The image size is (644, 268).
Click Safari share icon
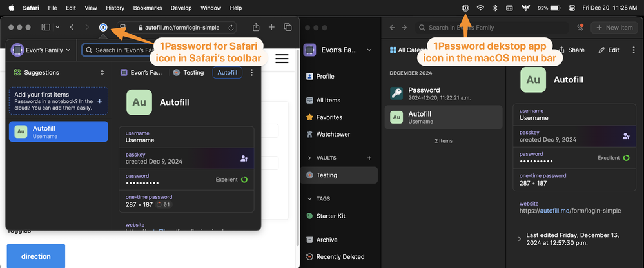(x=256, y=27)
